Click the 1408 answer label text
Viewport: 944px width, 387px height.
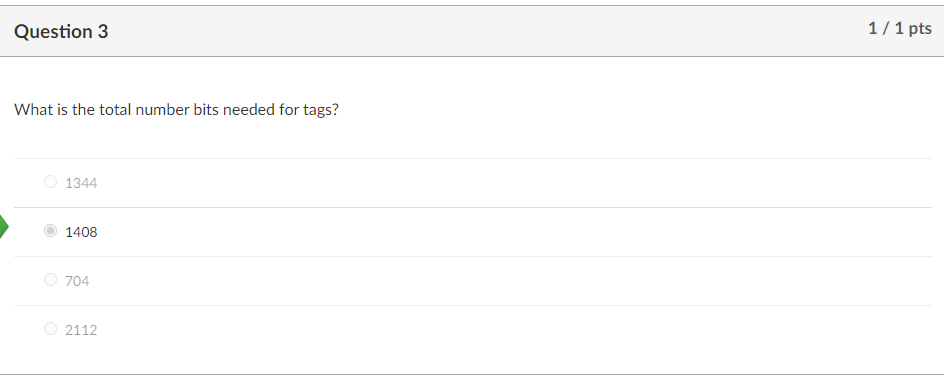pyautogui.click(x=81, y=232)
